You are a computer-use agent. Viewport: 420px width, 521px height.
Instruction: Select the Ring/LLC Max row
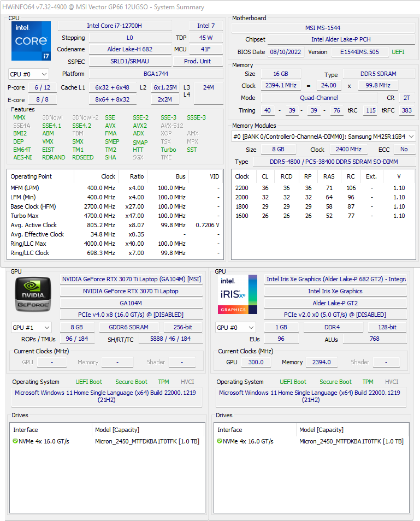115,244
